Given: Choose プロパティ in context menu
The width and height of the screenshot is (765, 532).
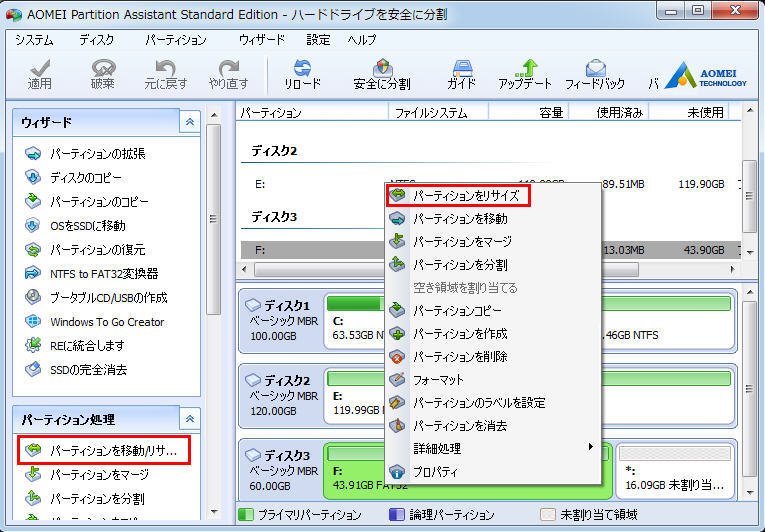Looking at the screenshot, I should tap(494, 472).
